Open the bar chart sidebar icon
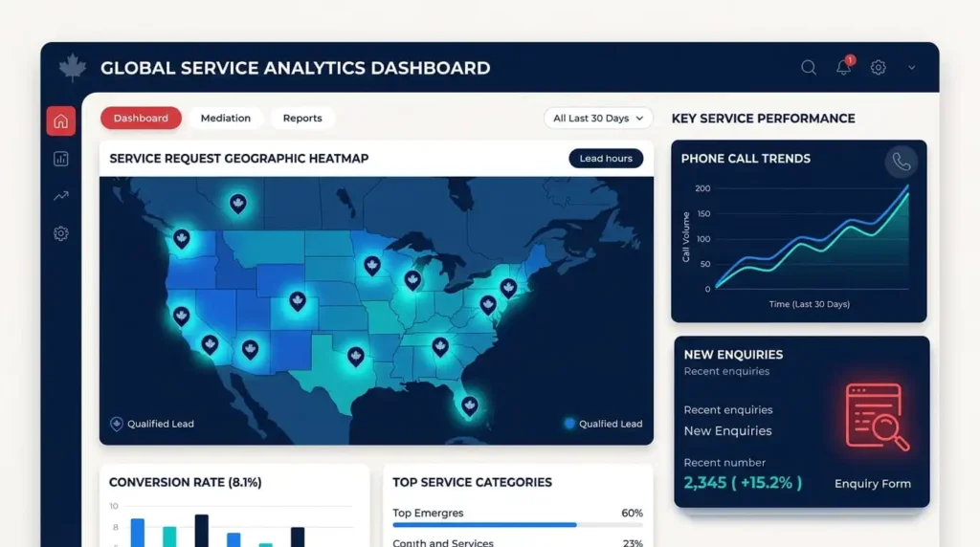 pos(60,159)
